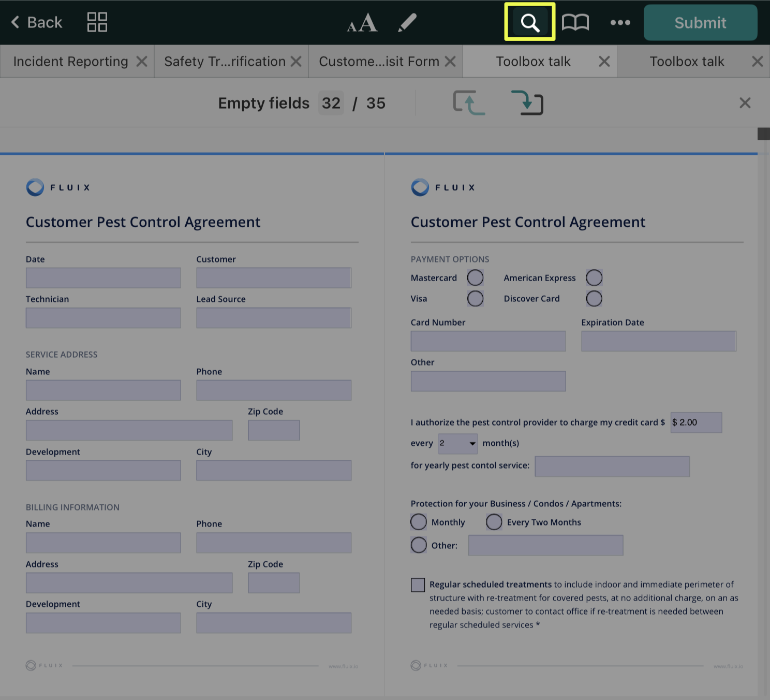Select the pen annotation tool
This screenshot has width=770, height=700.
pyautogui.click(x=407, y=22)
